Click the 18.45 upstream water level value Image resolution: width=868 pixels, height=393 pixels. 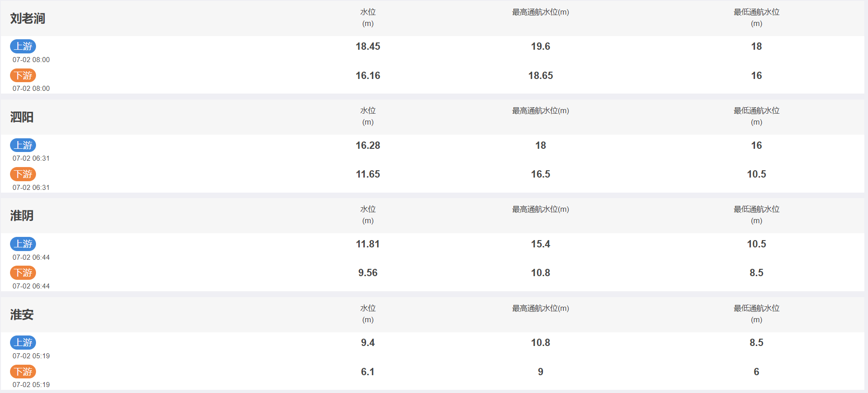click(368, 46)
